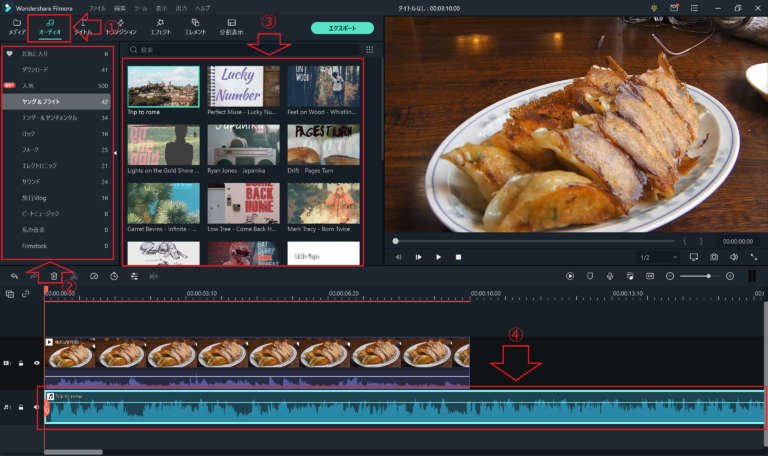This screenshot has height=456, width=768.
Task: Select the ロック audio category
Action: click(29, 133)
